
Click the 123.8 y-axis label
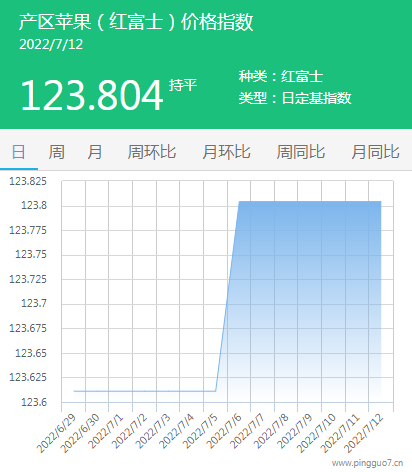pos(34,205)
